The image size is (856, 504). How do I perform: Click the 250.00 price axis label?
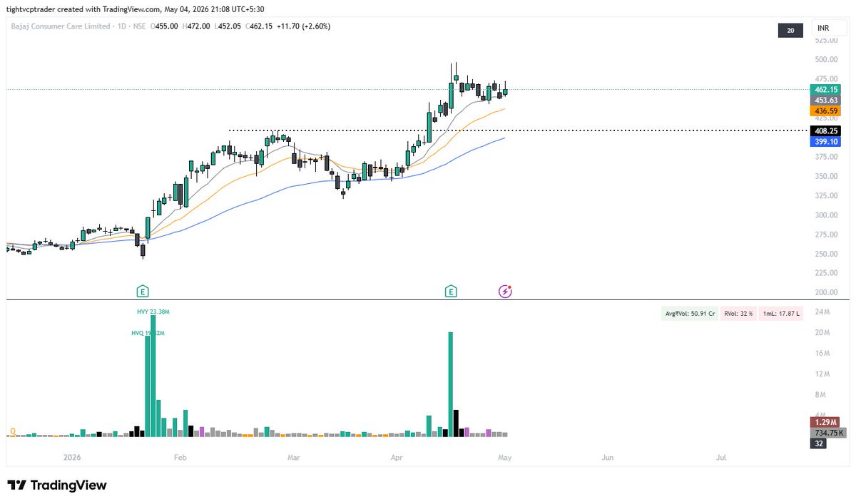[825, 254]
